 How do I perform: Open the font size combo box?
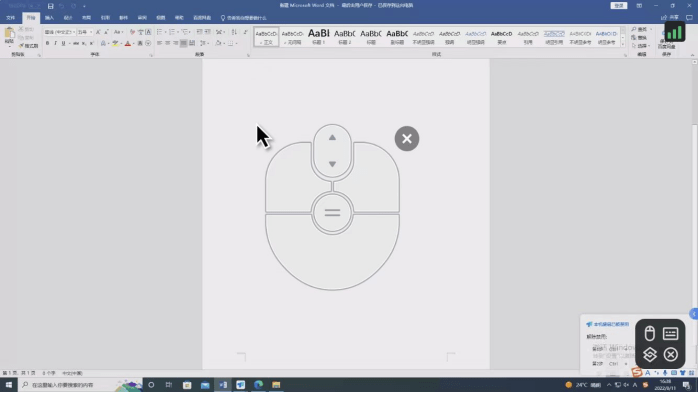point(85,32)
